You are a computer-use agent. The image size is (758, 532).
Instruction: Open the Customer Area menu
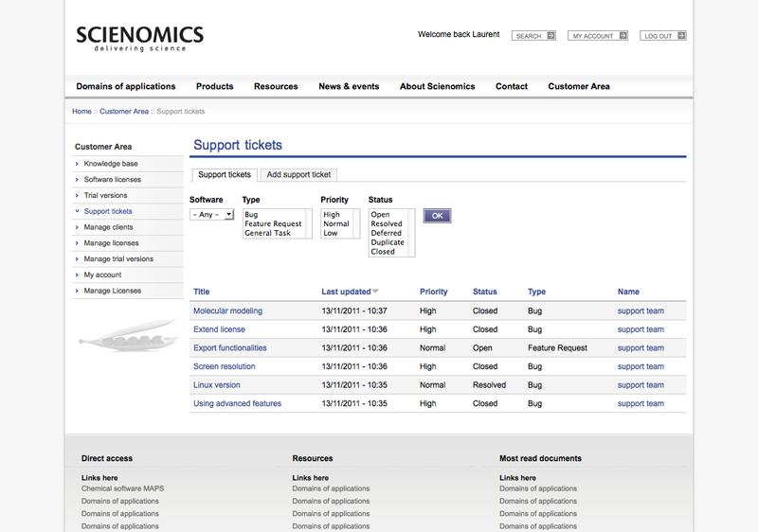pos(579,86)
